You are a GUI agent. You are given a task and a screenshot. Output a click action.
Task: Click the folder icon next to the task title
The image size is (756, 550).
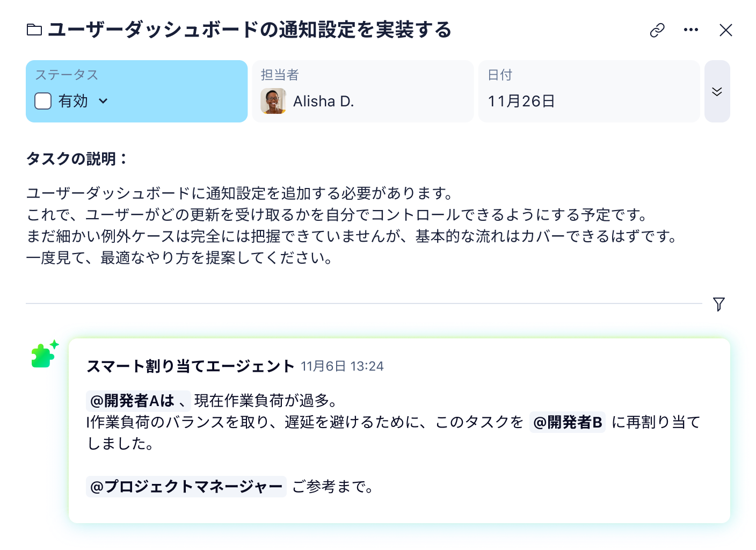tap(34, 30)
